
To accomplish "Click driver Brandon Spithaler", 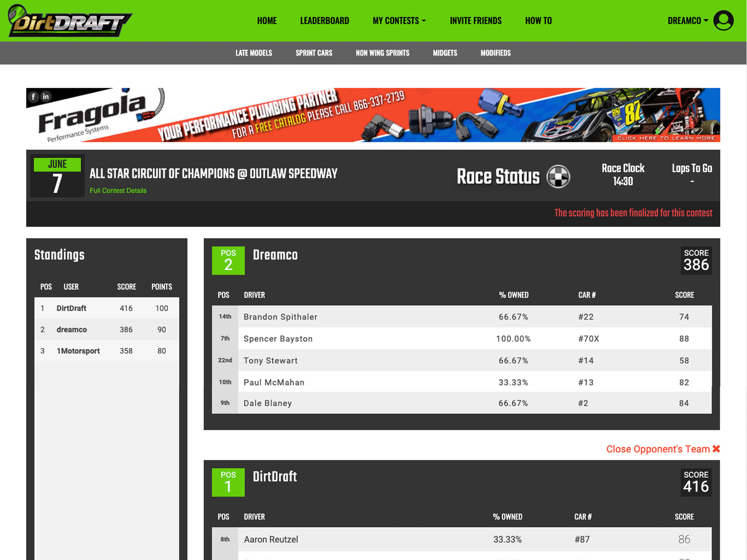I will tap(280, 317).
